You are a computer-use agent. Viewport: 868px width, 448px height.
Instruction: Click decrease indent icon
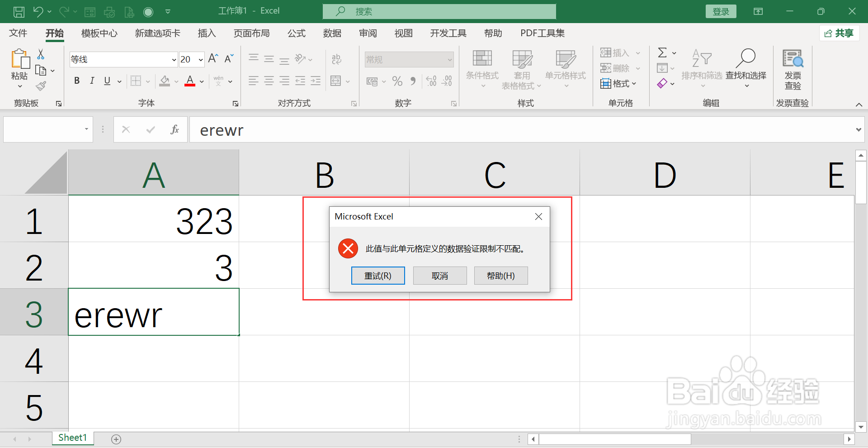[300, 81]
